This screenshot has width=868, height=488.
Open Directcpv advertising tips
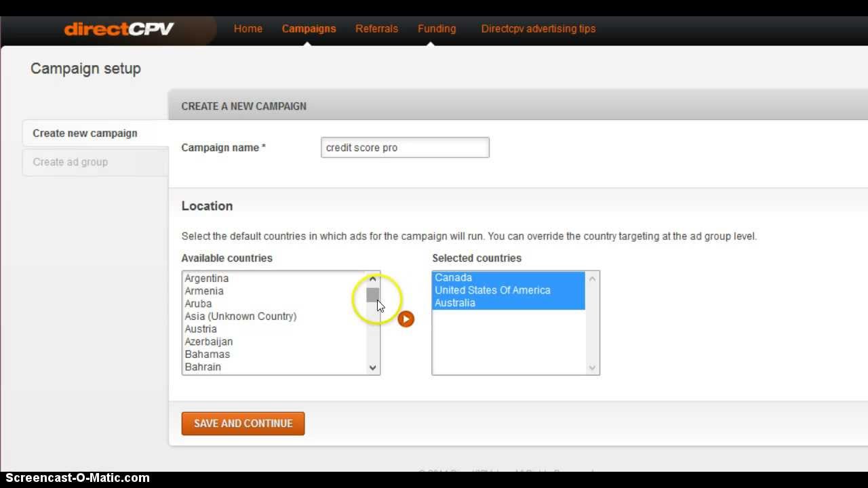(x=538, y=28)
